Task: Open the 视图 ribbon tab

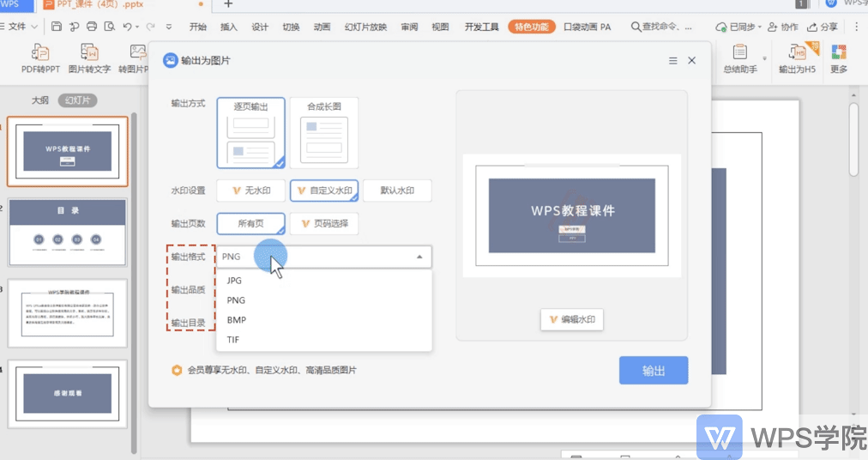Action: coord(440,27)
